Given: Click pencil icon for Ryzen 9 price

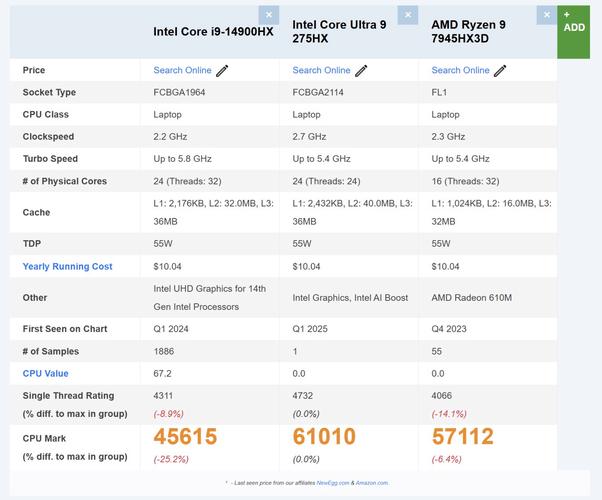Looking at the screenshot, I should [x=500, y=71].
